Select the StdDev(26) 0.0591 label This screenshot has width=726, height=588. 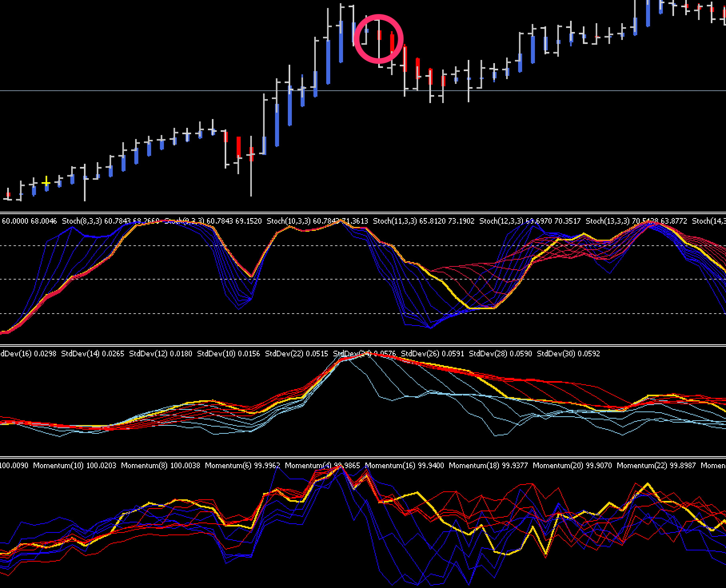click(x=433, y=354)
